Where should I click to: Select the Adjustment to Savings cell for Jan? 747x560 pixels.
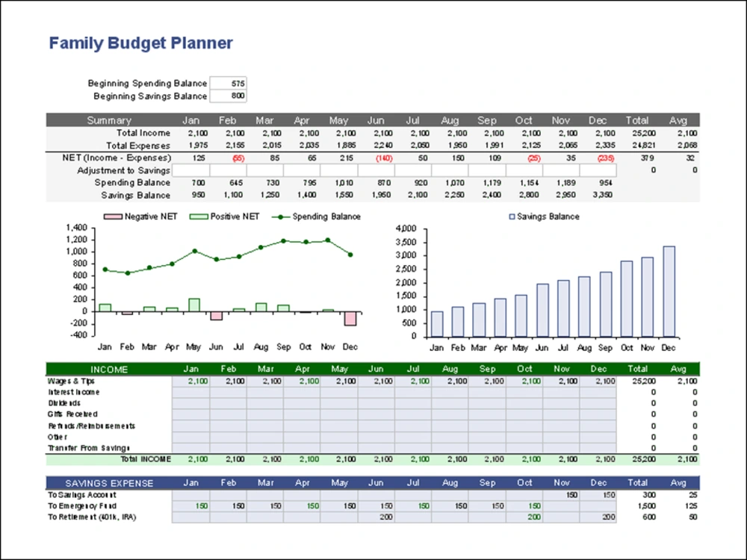190,170
